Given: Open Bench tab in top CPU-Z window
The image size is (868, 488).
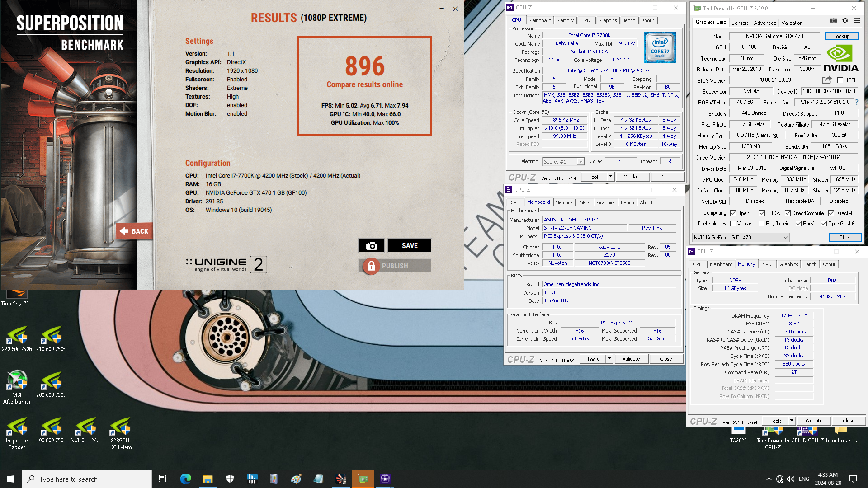Looking at the screenshot, I should (x=628, y=20).
